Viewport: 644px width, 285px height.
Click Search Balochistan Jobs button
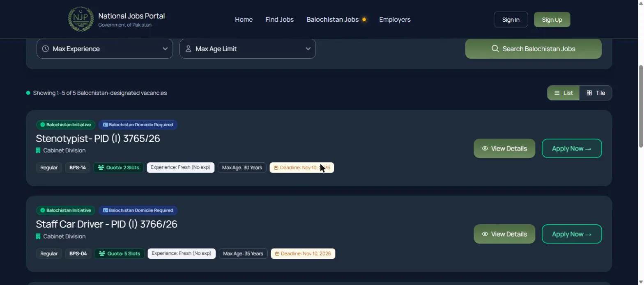(x=534, y=49)
